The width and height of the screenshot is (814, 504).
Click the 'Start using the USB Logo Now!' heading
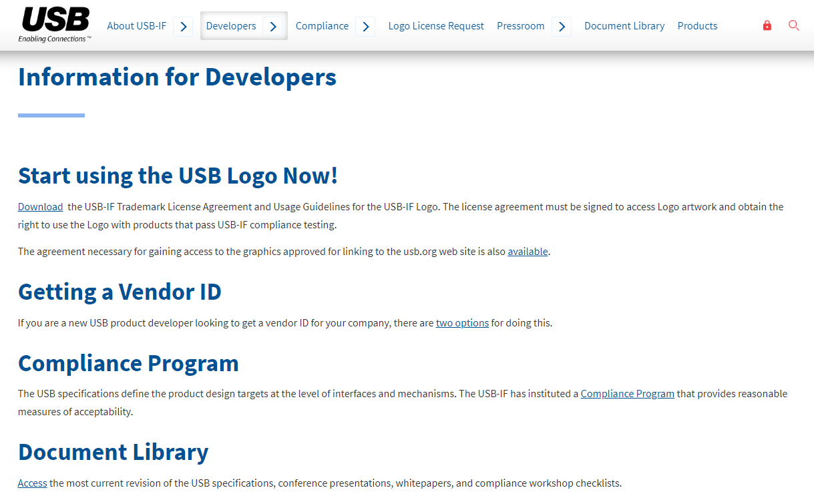(178, 176)
